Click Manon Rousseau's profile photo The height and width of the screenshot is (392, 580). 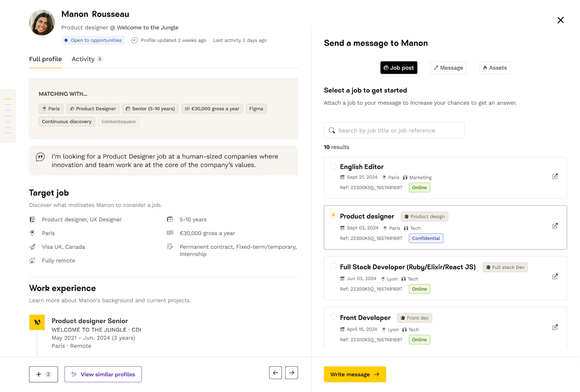point(42,22)
